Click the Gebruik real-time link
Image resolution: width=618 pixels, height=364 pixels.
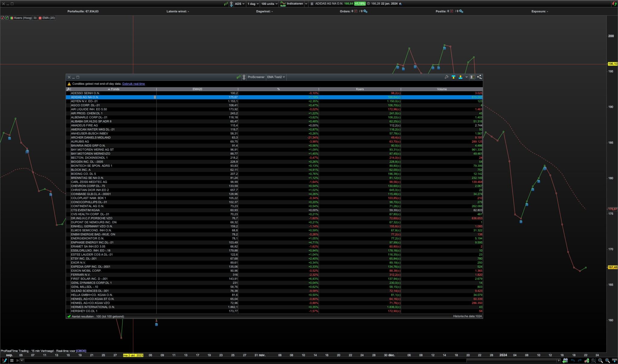(133, 84)
